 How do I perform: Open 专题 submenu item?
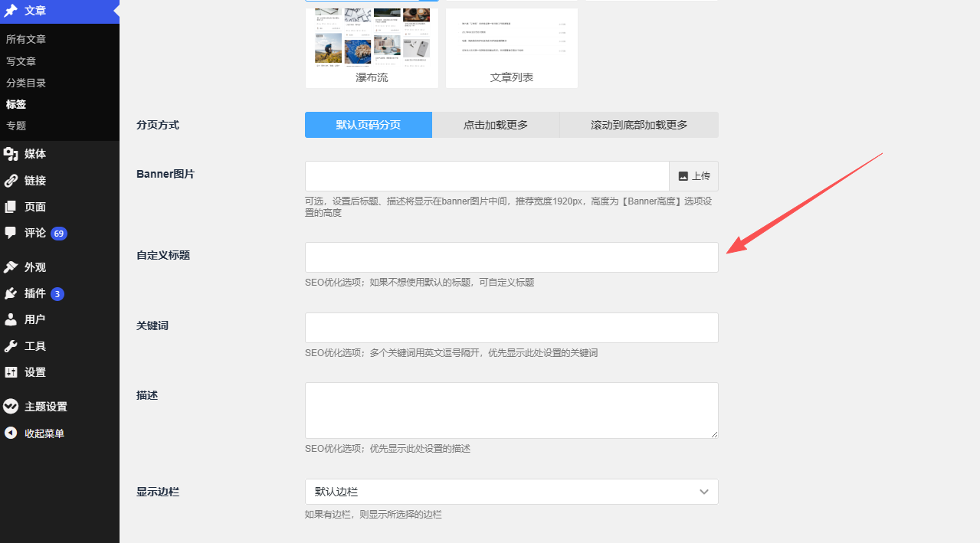(16, 126)
